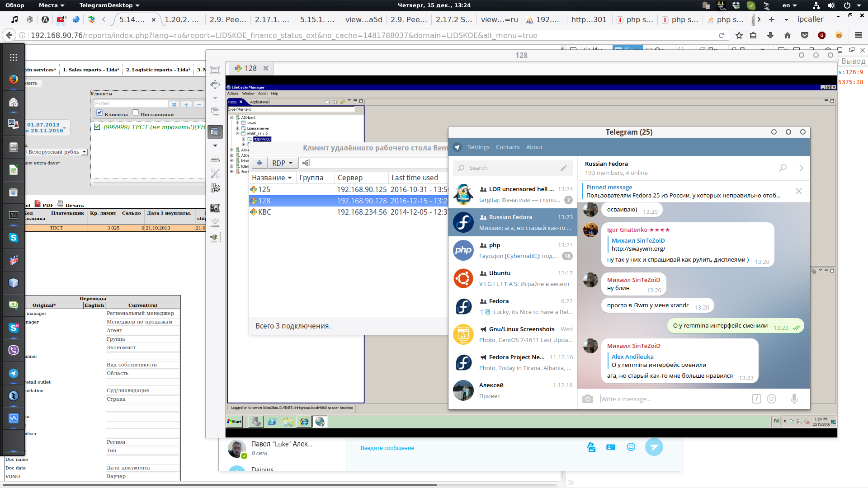Open Telegram Settings menu

pyautogui.click(x=478, y=147)
